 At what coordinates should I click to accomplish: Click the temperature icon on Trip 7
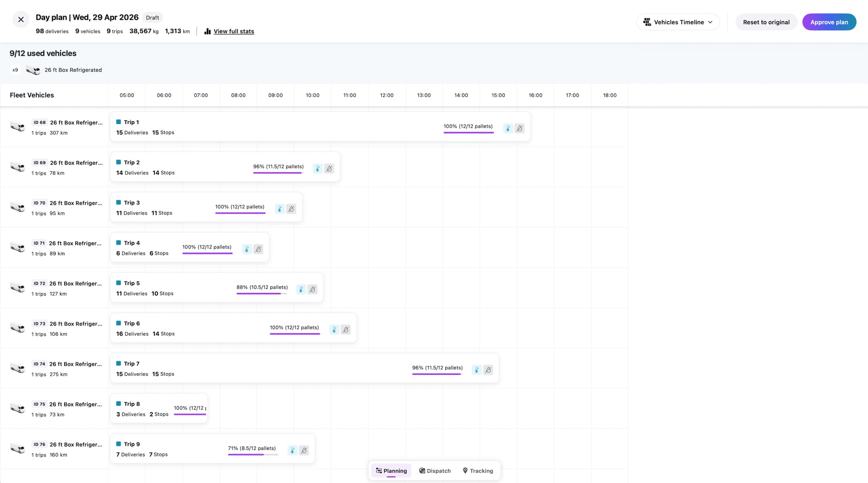pos(476,370)
